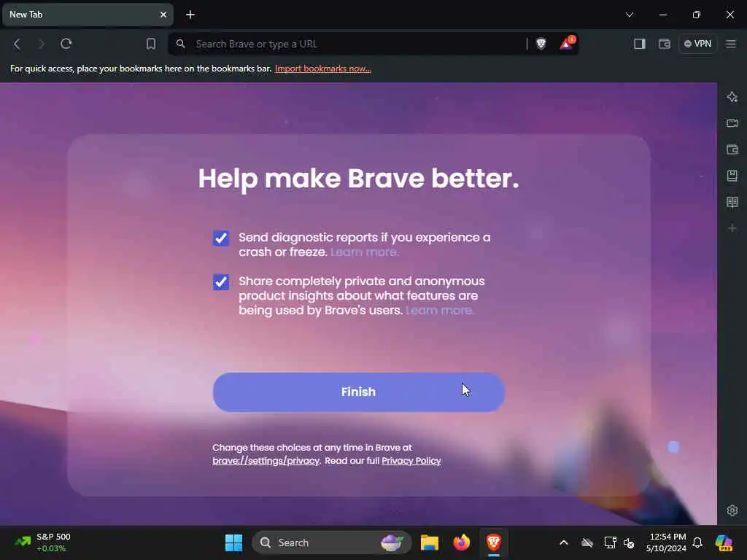Screen dimensions: 747x560
Task: Click the OneDrive cloud tray icon
Action: click(x=587, y=542)
